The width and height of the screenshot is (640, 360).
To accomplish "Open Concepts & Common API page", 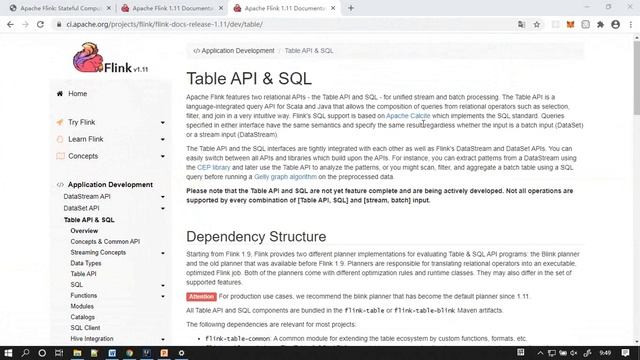I will [105, 242].
